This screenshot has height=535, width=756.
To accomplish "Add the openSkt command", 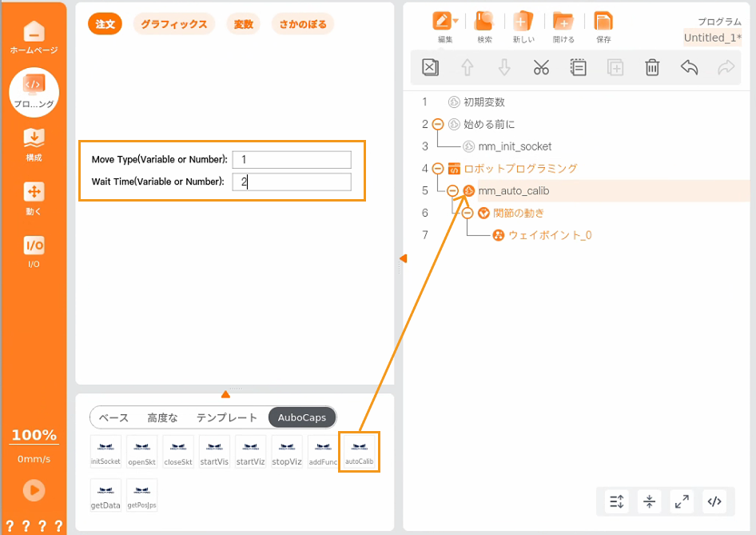I will pos(141,452).
